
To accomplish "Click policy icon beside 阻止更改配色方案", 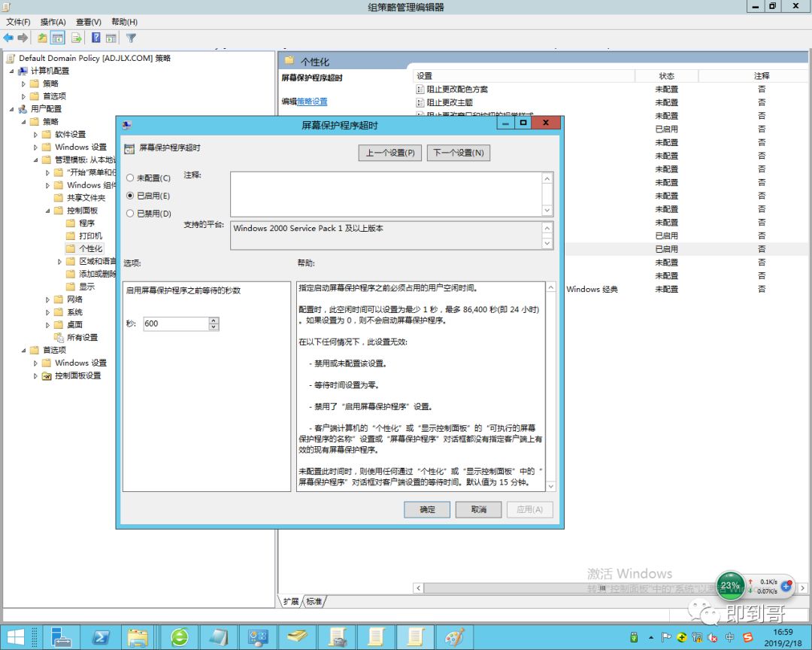I will pyautogui.click(x=420, y=90).
